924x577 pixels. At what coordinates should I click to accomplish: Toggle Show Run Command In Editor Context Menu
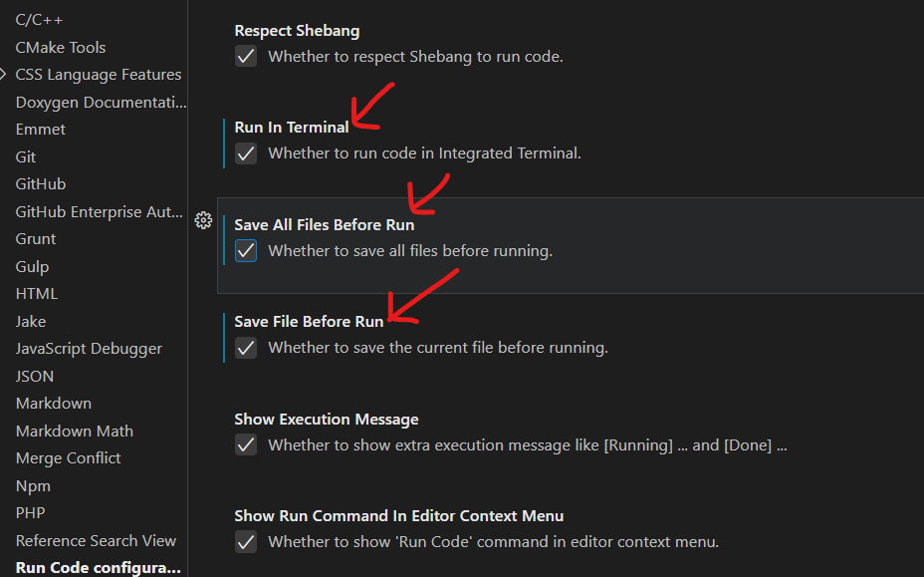coord(246,542)
